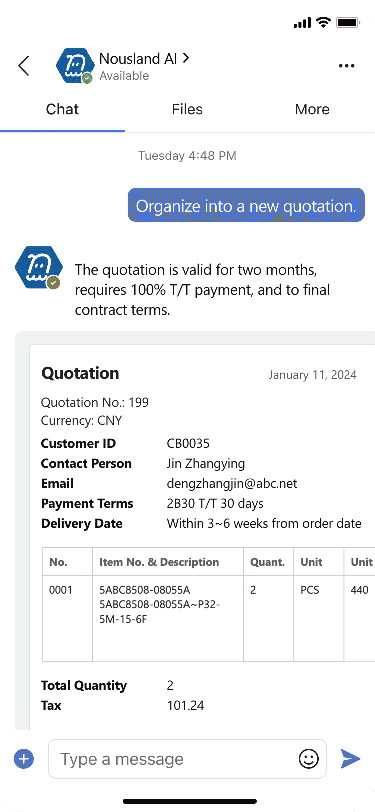Image resolution: width=375 pixels, height=812 pixels.
Task: Tap the Available status text
Action: 124,76
